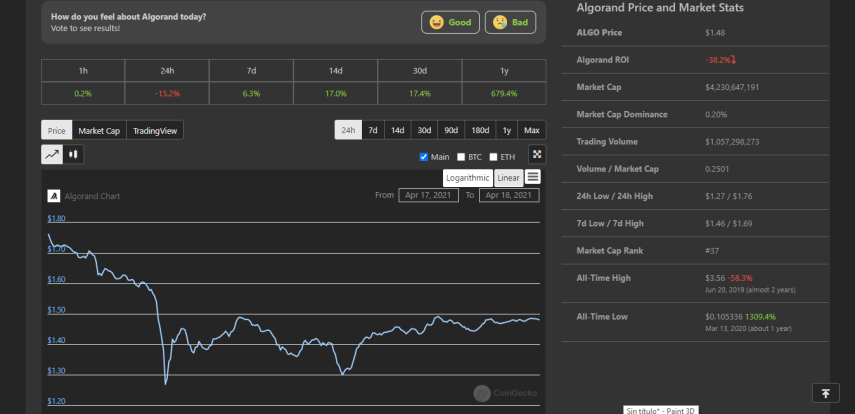Switch to the TradingView tab

pyautogui.click(x=155, y=131)
